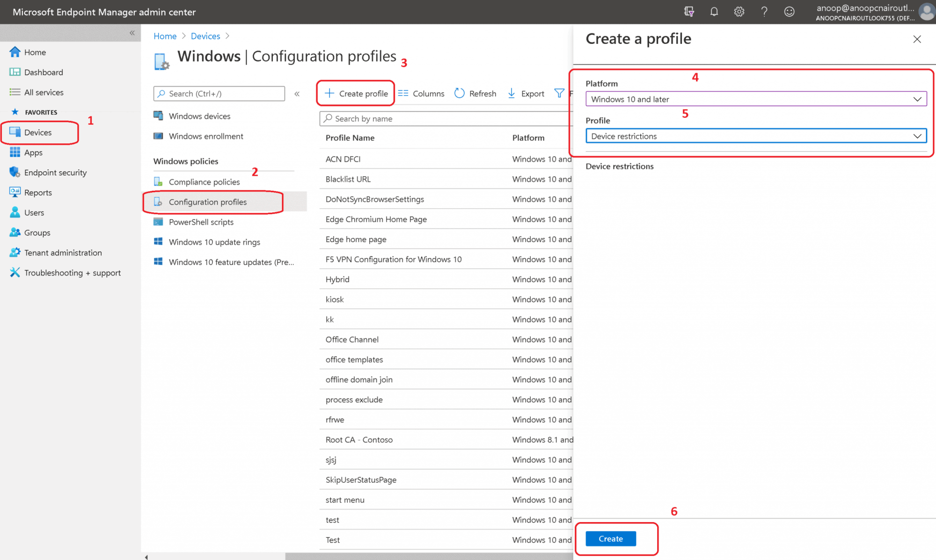Open portal settings gear
The width and height of the screenshot is (936, 560).
[739, 12]
